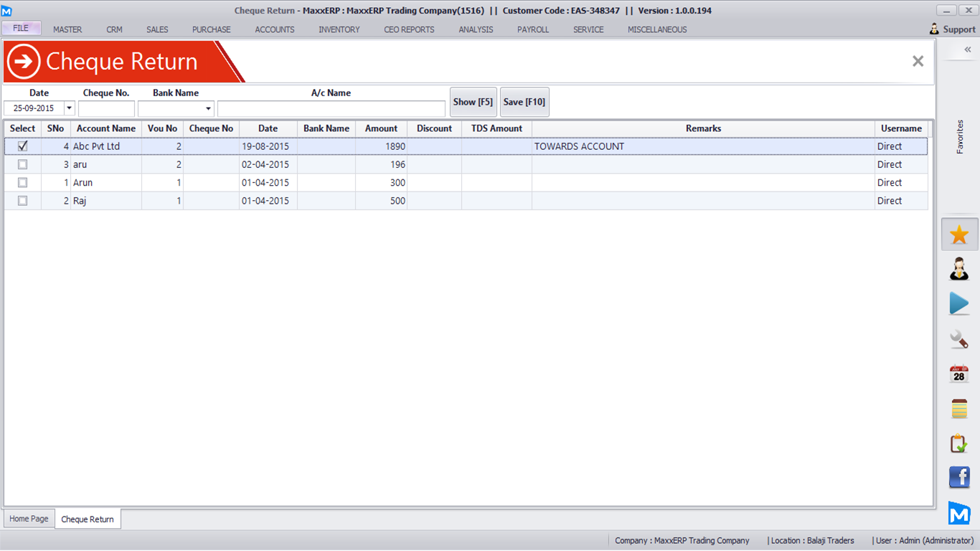The image size is (980, 551).
Task: Open the ACCOUNTS menu
Action: coord(275,29)
